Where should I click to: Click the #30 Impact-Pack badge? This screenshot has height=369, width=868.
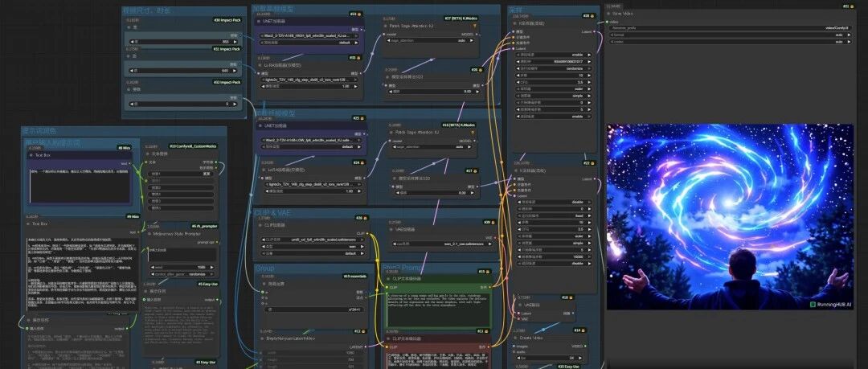(x=227, y=20)
